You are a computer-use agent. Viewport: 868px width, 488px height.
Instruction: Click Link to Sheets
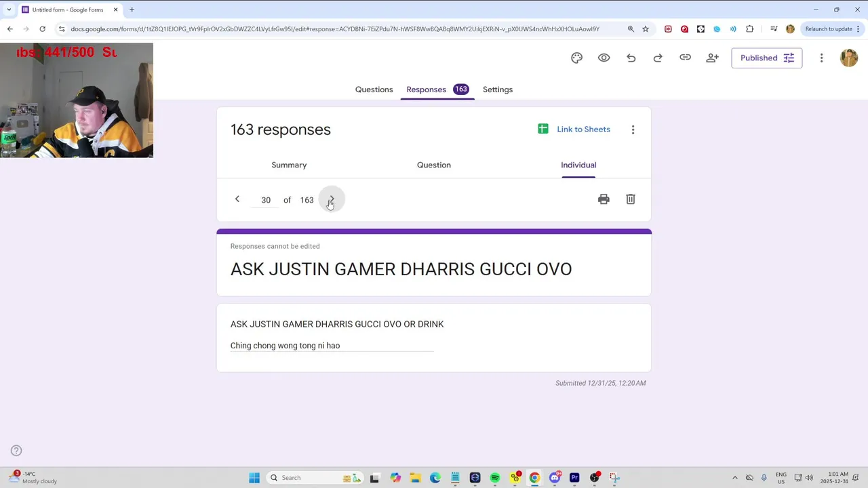coord(574,129)
